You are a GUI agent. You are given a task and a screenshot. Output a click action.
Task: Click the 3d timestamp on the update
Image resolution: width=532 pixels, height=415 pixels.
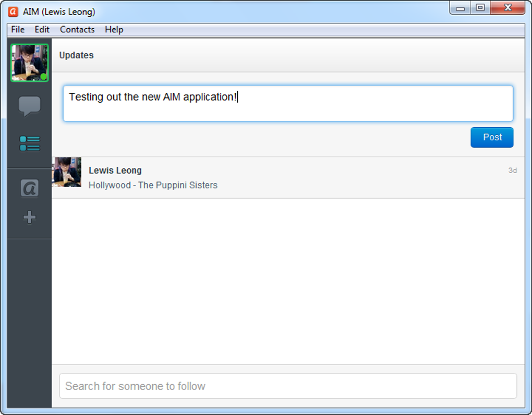(512, 170)
